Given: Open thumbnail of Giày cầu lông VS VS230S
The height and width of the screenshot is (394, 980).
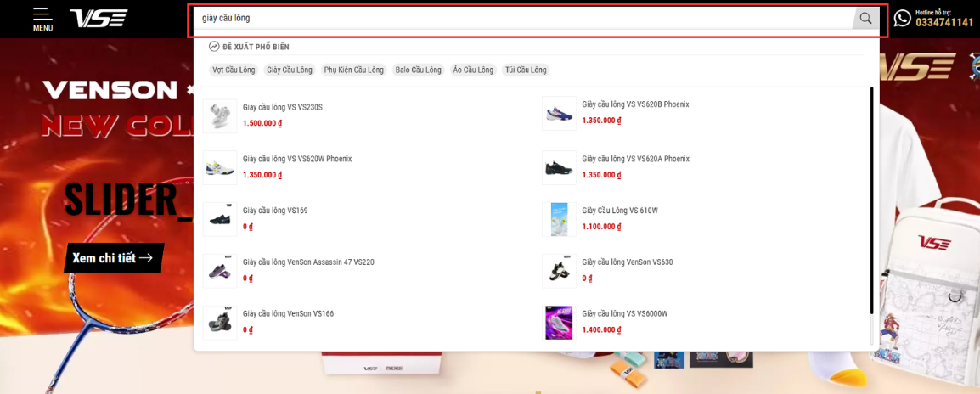Looking at the screenshot, I should tap(220, 115).
